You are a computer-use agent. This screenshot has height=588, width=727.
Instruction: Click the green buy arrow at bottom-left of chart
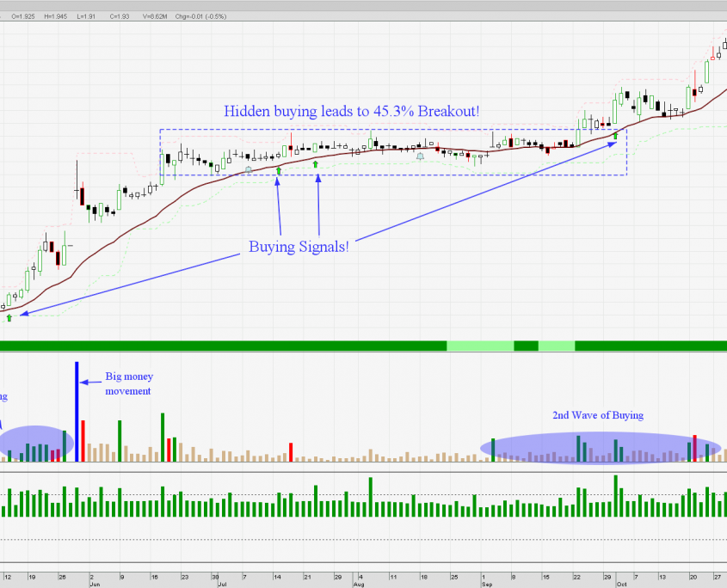[9, 318]
